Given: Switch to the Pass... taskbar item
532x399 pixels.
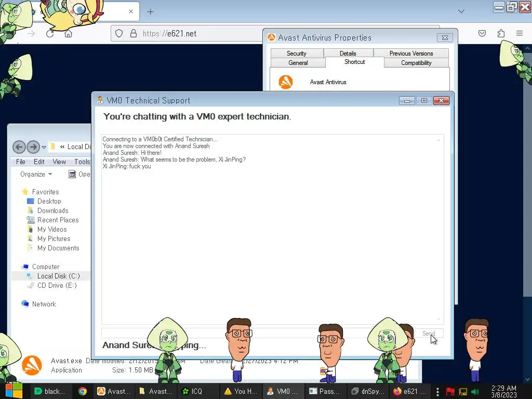Looking at the screenshot, I should [x=324, y=391].
